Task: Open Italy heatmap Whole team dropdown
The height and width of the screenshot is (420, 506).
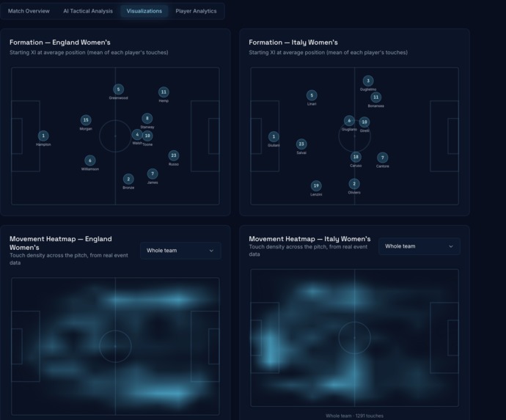Action: tap(419, 246)
